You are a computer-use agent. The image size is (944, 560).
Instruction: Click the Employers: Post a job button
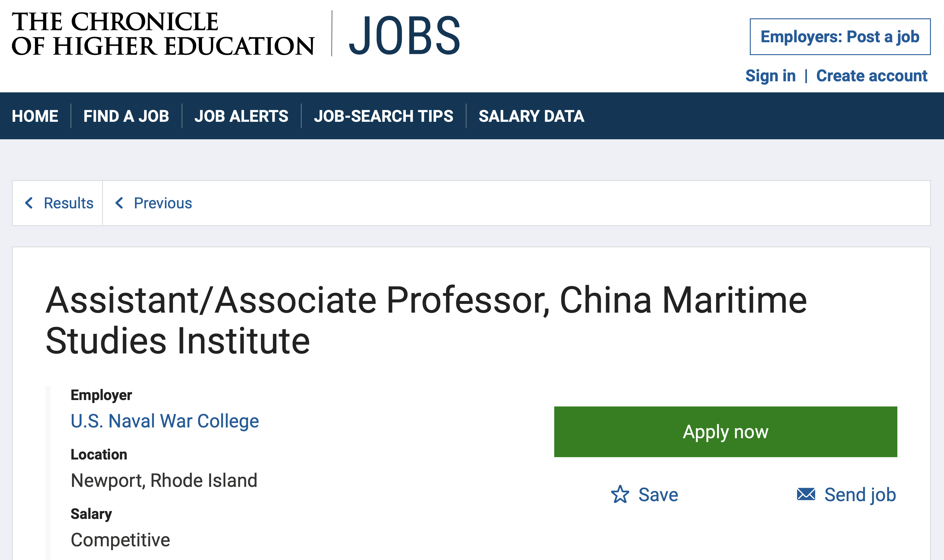(840, 37)
